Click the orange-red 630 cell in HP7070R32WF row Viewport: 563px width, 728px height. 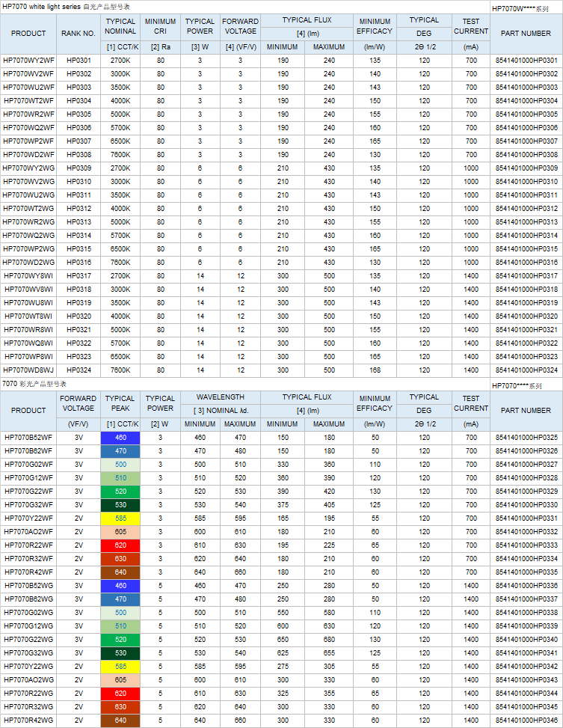tap(120, 559)
